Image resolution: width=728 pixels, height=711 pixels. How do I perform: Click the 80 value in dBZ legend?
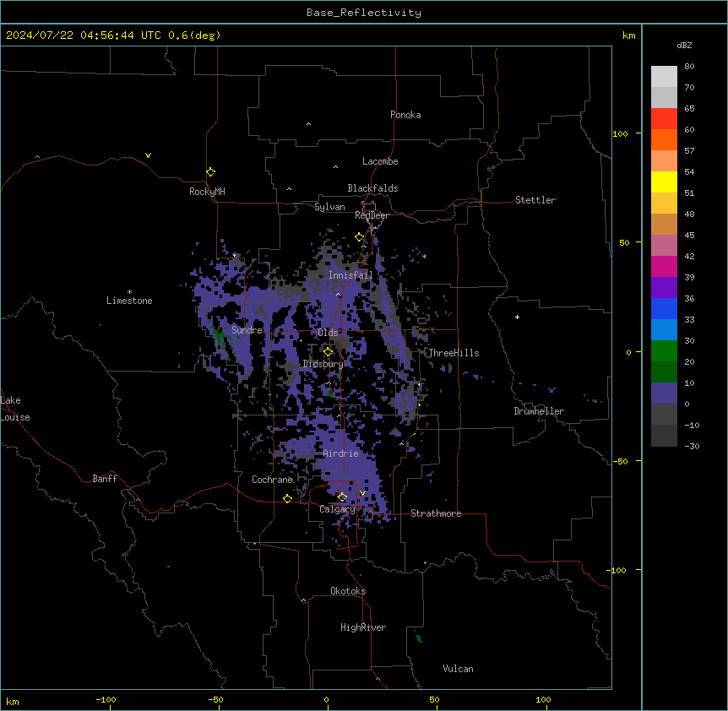[x=689, y=67]
